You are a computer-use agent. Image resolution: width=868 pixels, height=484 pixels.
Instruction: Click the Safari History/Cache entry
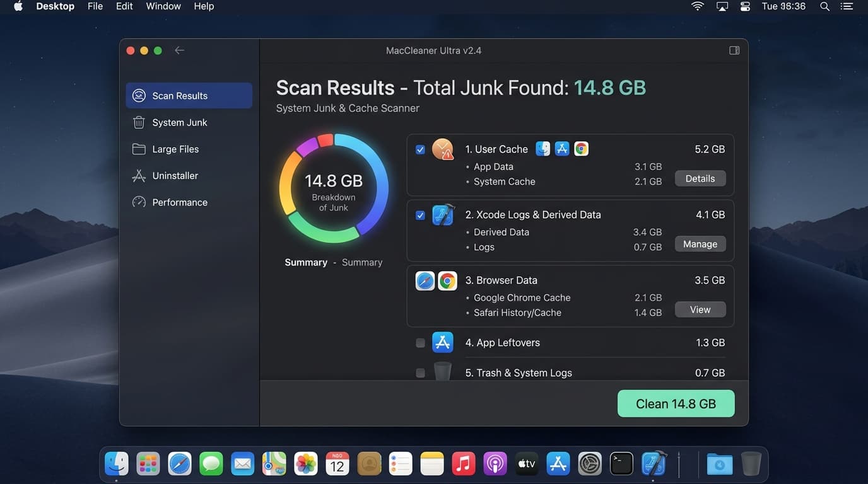[517, 313]
